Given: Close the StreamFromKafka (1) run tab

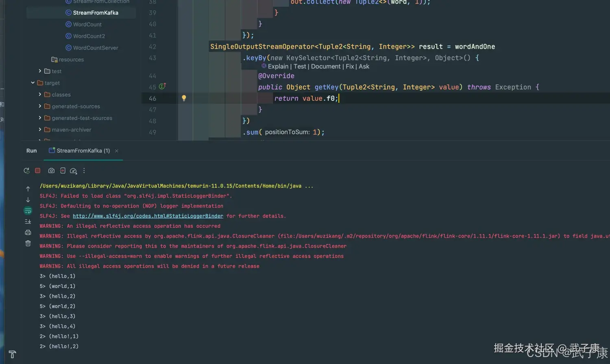Looking at the screenshot, I should point(117,151).
